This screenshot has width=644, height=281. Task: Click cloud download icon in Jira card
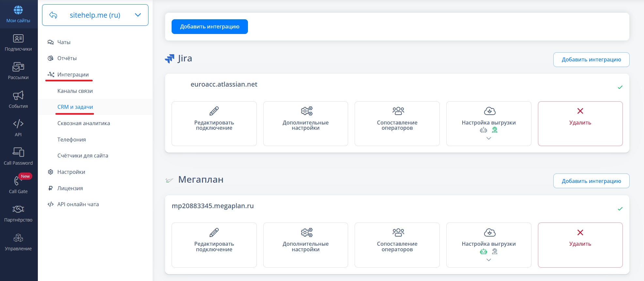[x=490, y=111]
